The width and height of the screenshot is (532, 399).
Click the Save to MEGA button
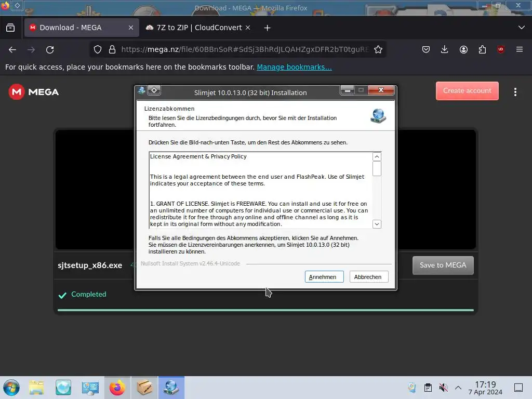pos(443,265)
